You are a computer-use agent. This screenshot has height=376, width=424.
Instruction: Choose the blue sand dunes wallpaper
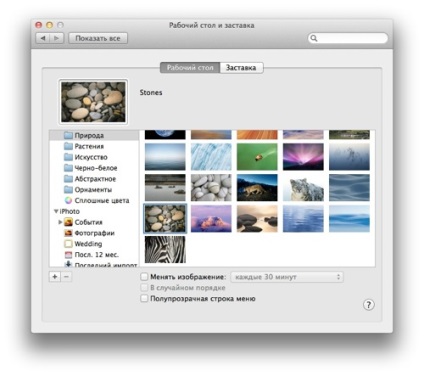click(x=349, y=188)
